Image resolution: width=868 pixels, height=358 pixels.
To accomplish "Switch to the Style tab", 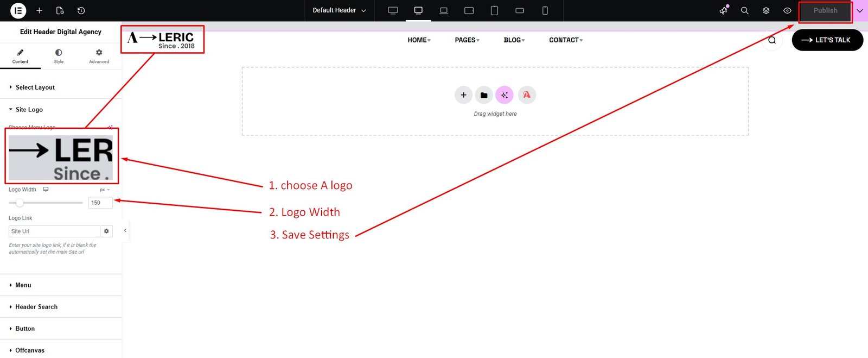I will (x=59, y=55).
